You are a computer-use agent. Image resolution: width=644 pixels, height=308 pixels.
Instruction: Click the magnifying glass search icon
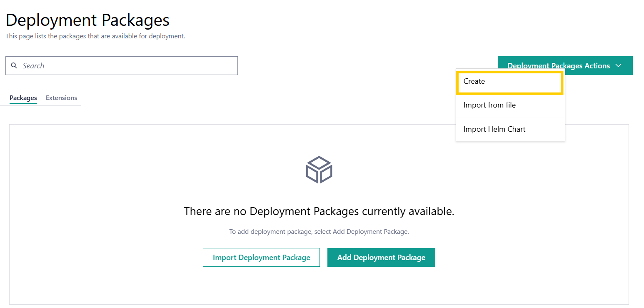coord(14,65)
